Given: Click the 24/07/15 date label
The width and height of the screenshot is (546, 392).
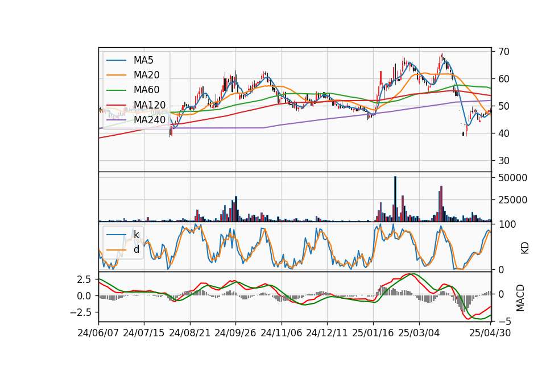Looking at the screenshot, I should 143,333.
